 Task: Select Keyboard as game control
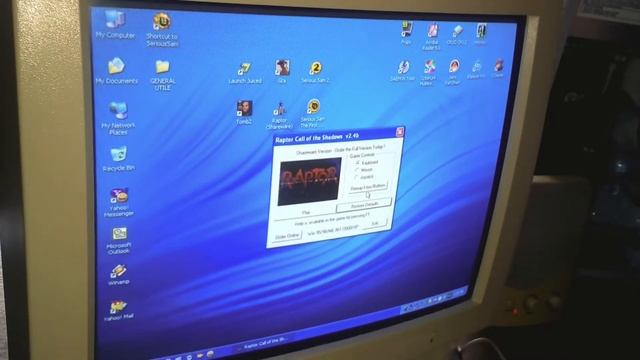point(366,162)
